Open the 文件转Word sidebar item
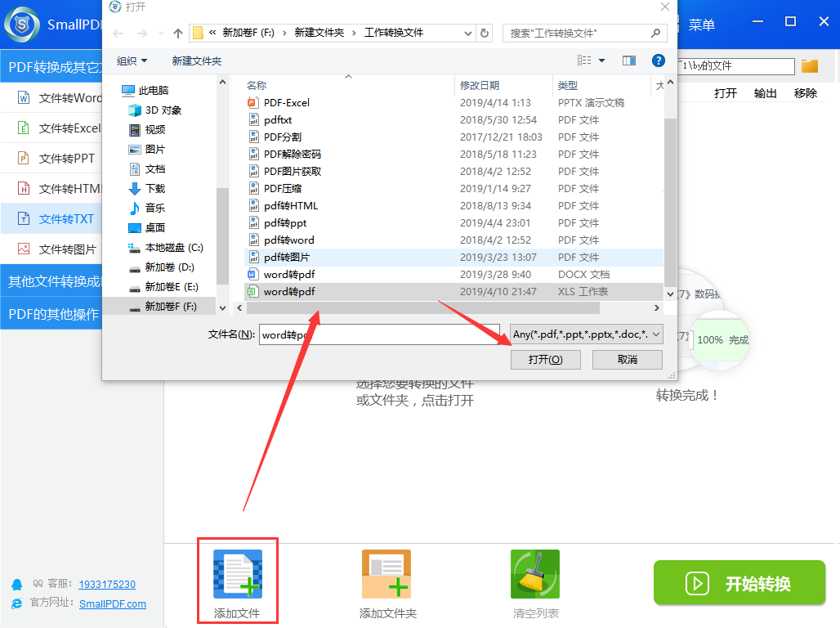 point(51,97)
